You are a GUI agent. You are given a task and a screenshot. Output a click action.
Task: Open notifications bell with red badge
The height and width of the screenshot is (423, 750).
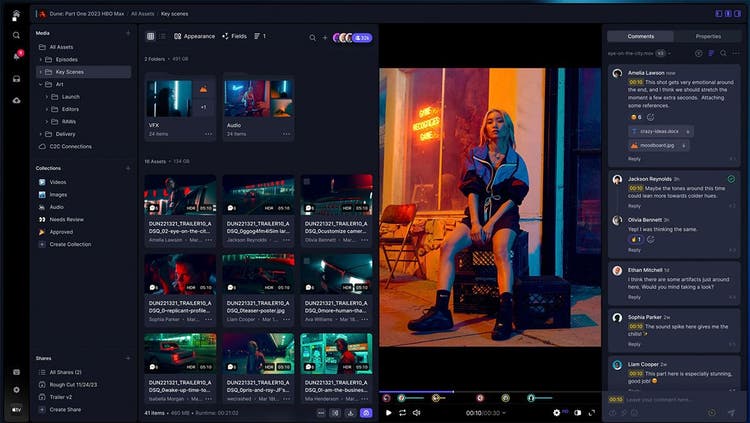click(x=17, y=56)
